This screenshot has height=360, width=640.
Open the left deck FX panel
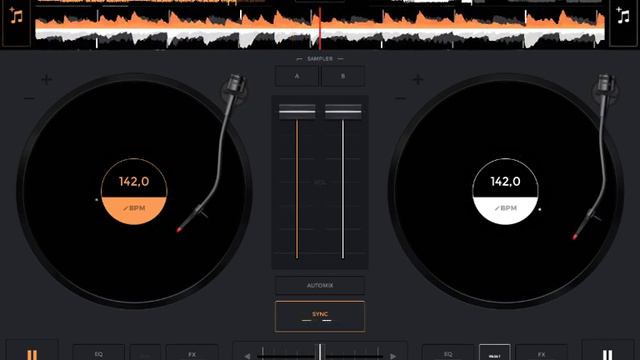pyautogui.click(x=192, y=354)
